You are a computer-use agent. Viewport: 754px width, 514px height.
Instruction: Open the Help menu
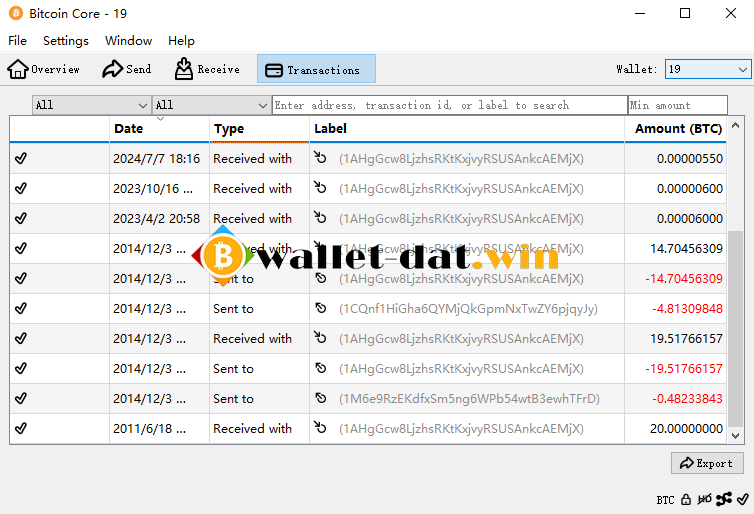181,41
